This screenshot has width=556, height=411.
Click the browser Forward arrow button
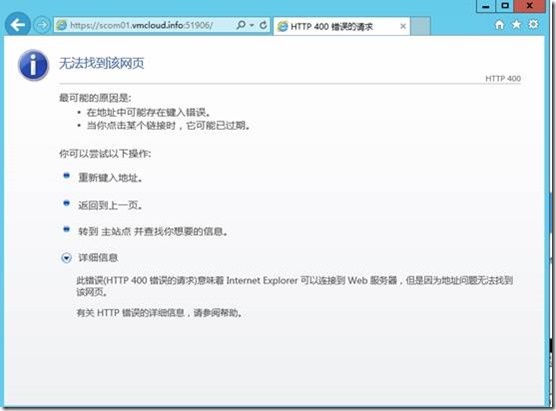point(42,25)
